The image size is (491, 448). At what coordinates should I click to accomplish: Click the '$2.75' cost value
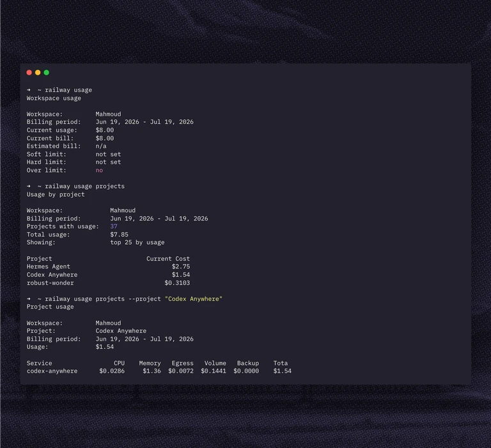tap(181, 266)
